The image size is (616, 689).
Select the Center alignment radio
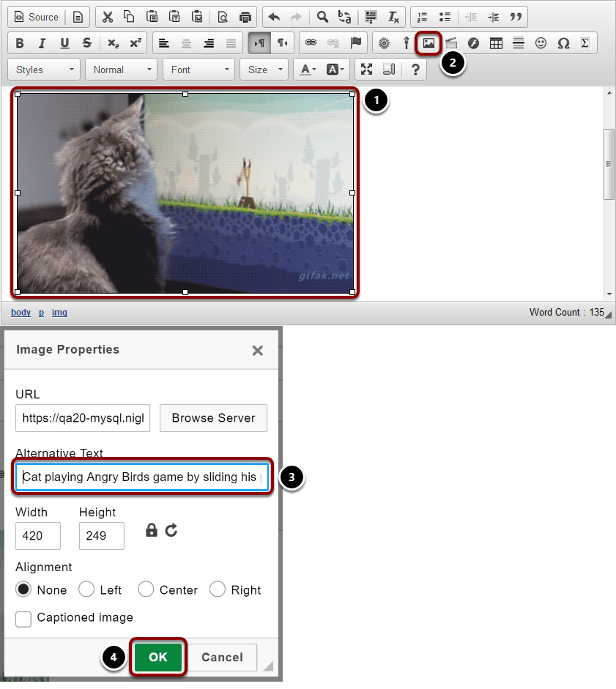pyautogui.click(x=146, y=589)
